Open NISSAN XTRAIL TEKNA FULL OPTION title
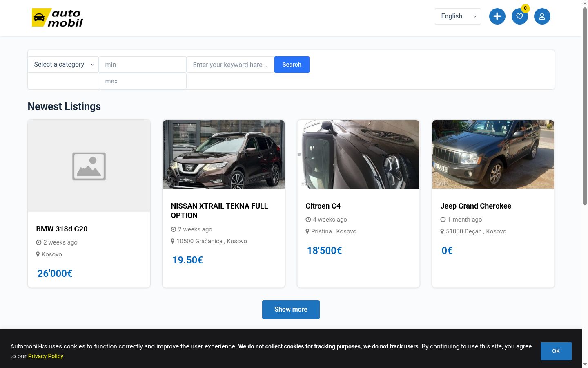This screenshot has width=588, height=368. tap(219, 211)
